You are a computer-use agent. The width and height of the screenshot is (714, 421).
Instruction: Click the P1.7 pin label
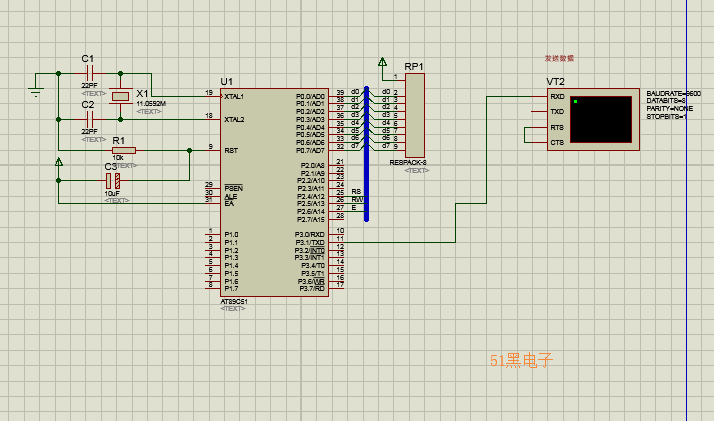pyautogui.click(x=231, y=289)
